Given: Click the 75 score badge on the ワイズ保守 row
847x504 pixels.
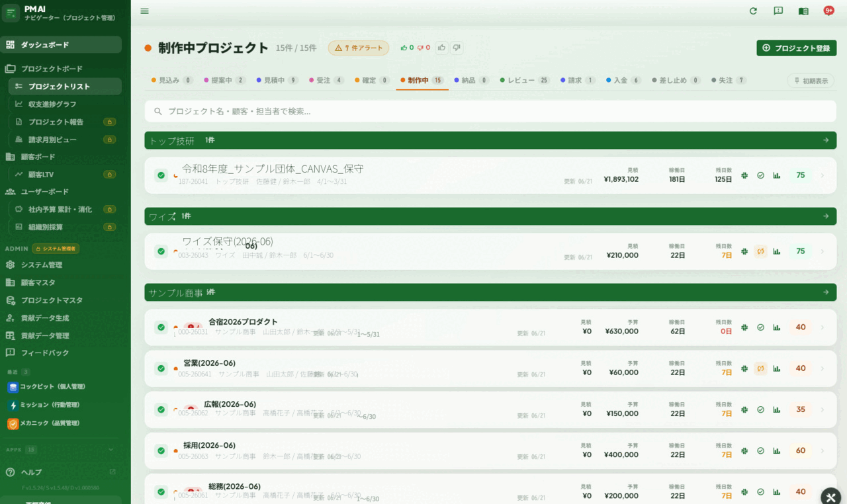Looking at the screenshot, I should pos(801,251).
